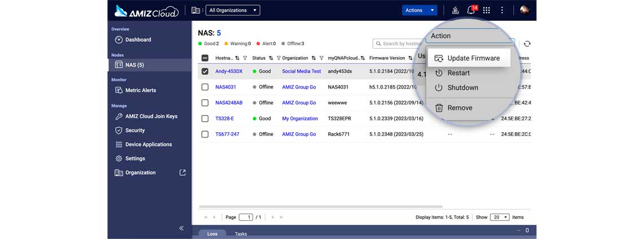Click the user avatar icon
Viewport: 644px width, 239px height.
(x=524, y=10)
